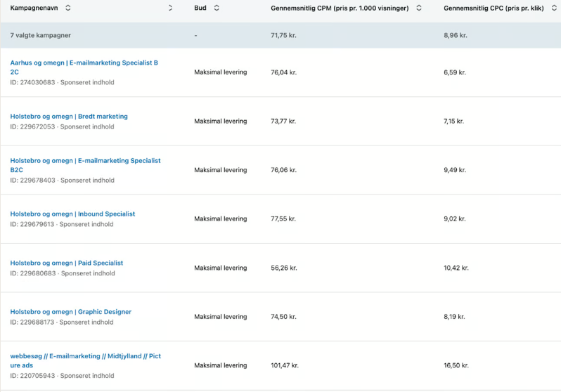Click the Gennemsnitlig CPC sort arrows icon
561x392 pixels.
[x=554, y=8]
